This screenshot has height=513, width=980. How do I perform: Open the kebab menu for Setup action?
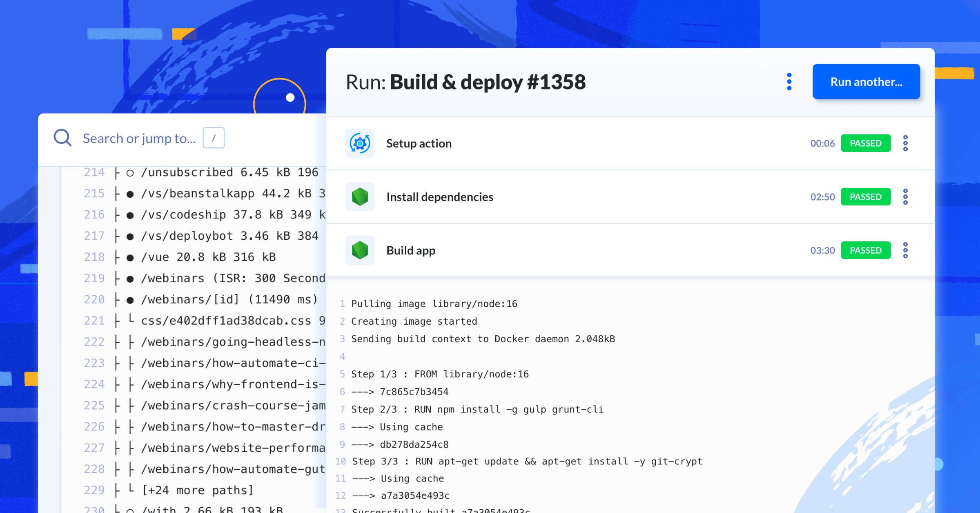906,143
